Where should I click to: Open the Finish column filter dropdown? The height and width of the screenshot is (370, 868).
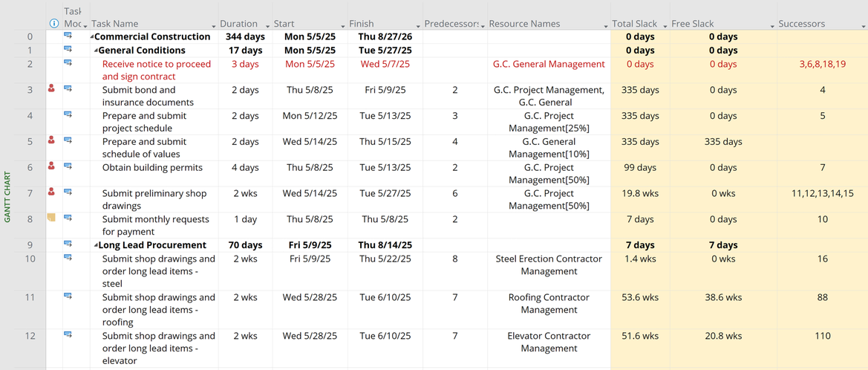(x=419, y=25)
